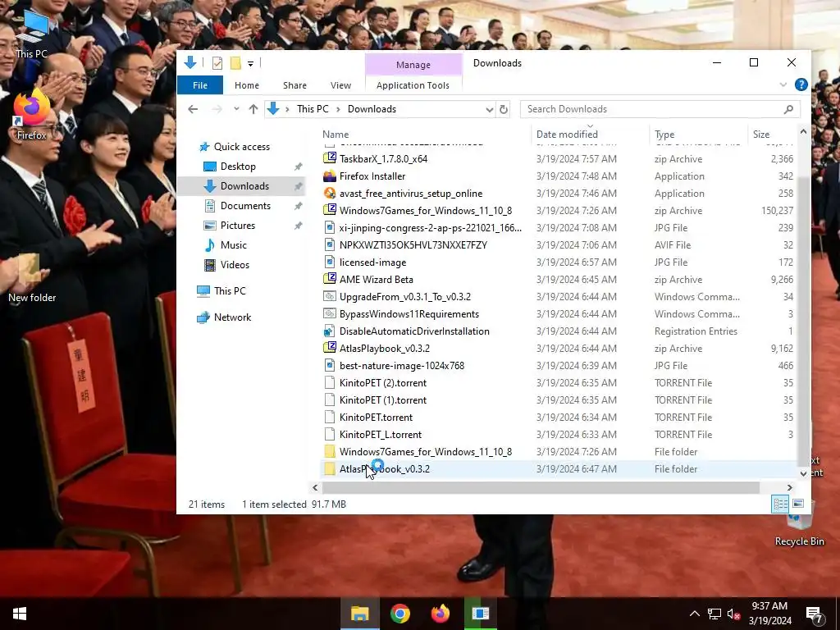Click the search magnifier icon
This screenshot has width=840, height=630.
coord(788,109)
